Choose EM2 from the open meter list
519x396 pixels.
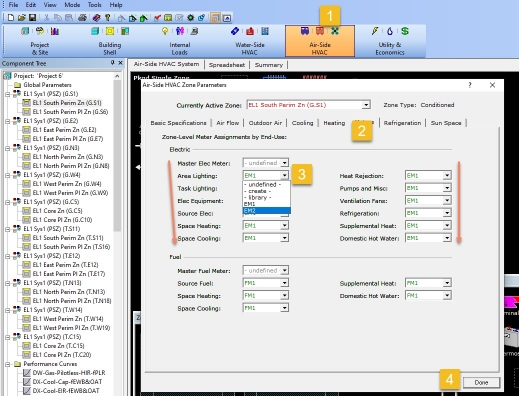[266, 211]
